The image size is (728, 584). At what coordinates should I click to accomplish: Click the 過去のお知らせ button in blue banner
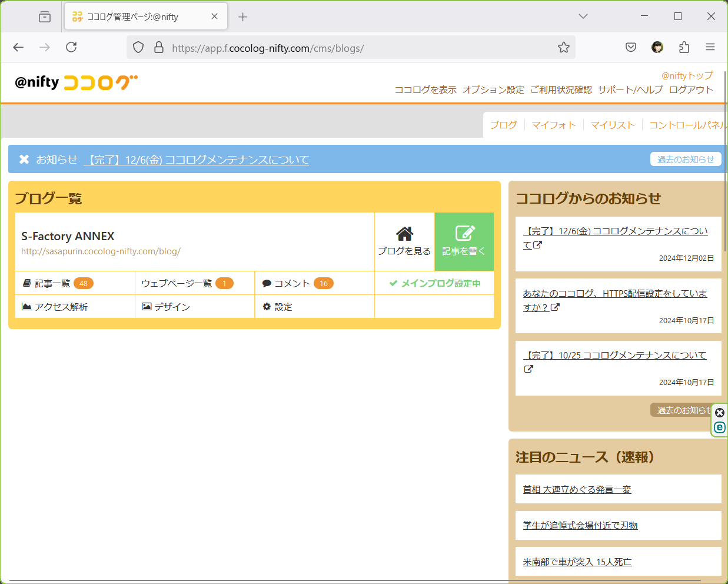(686, 160)
